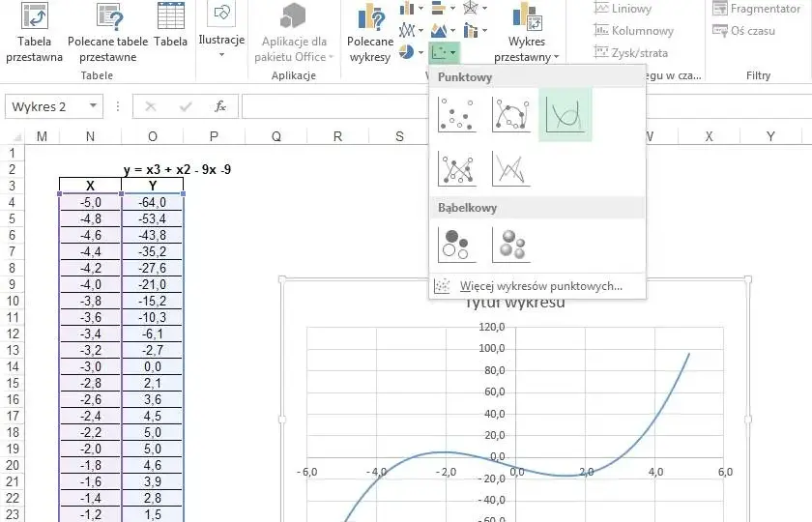The height and width of the screenshot is (522, 812).
Task: Choose scatter with straight lines and markers
Action: (x=456, y=168)
